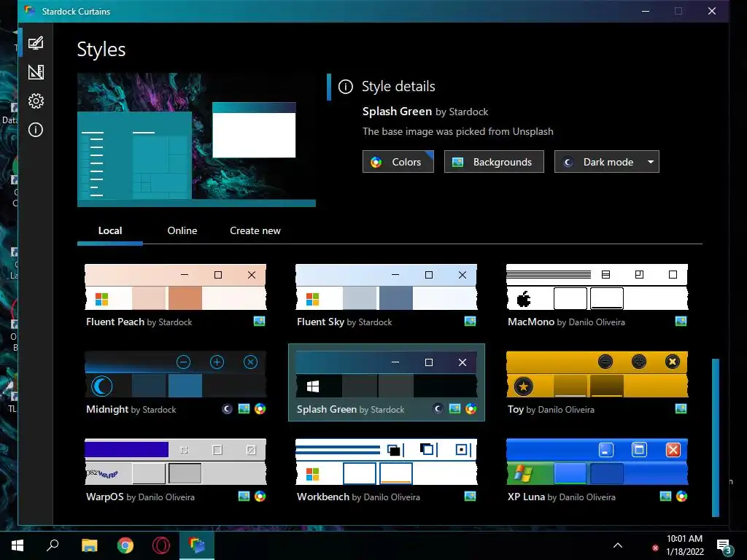The image size is (747, 560).
Task: Click the background image icon on WarpOS
Action: pos(244,497)
